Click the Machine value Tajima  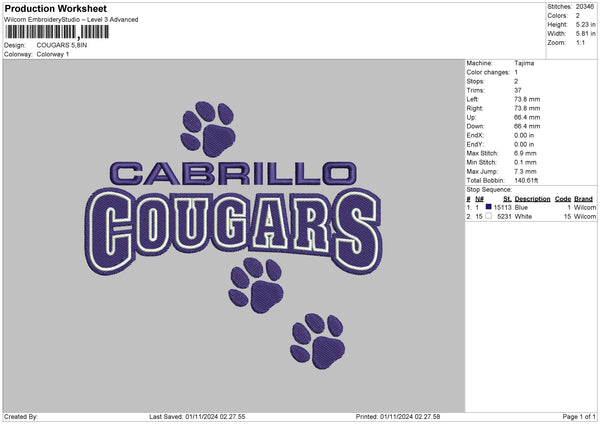tap(524, 63)
